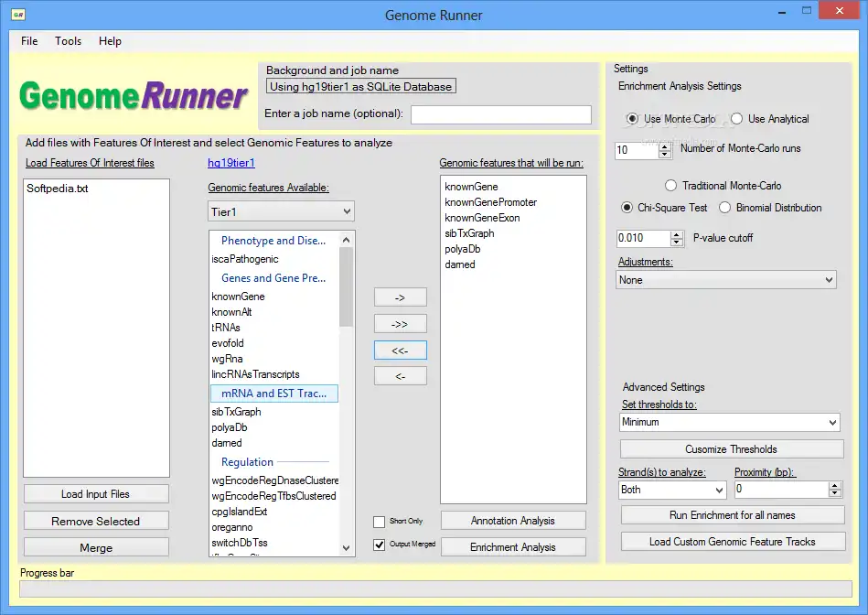Select Softpedia.txt in the files list
Screen dimensions: 868x615
[58, 189]
